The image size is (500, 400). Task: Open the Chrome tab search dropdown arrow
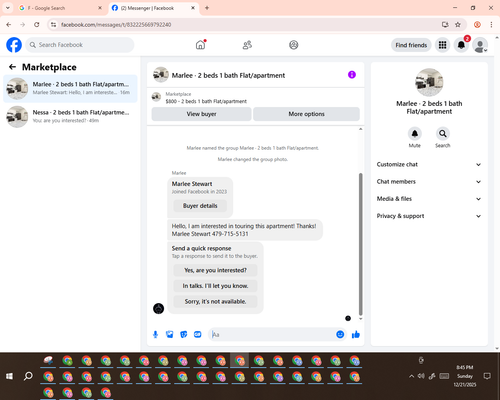7,8
